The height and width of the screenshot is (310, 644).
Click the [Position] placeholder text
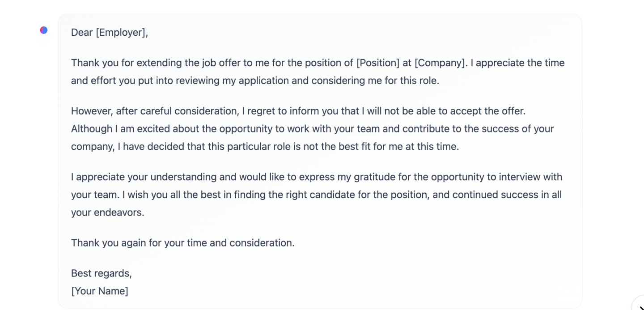pos(377,63)
